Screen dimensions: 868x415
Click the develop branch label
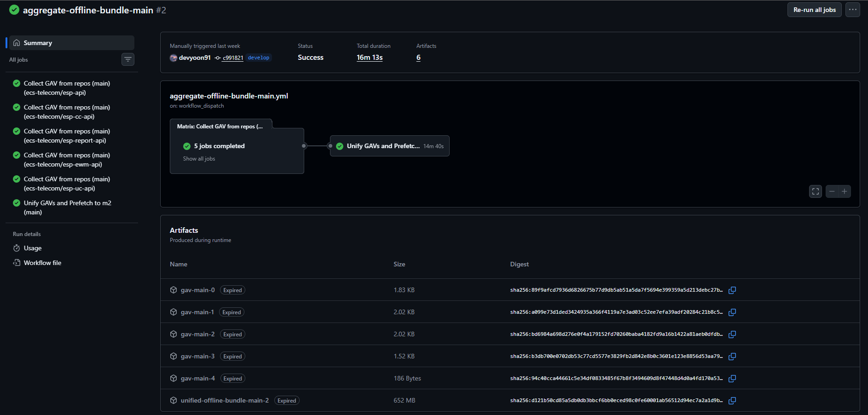259,58
